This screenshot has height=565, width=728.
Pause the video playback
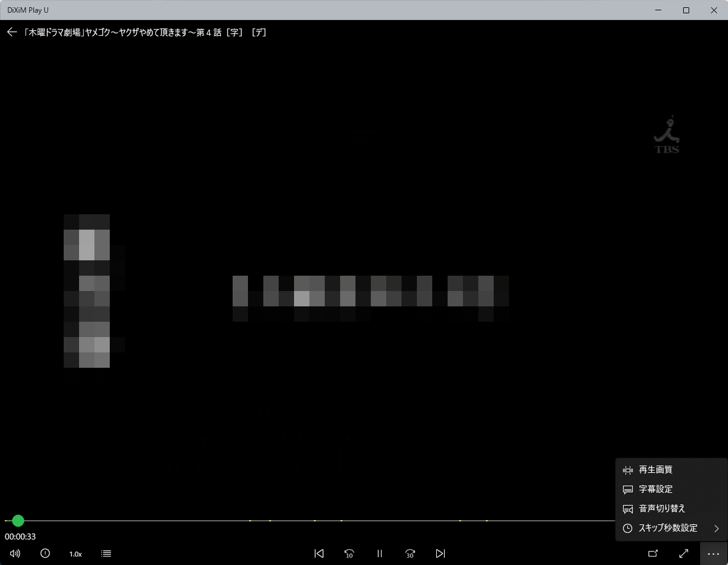379,554
